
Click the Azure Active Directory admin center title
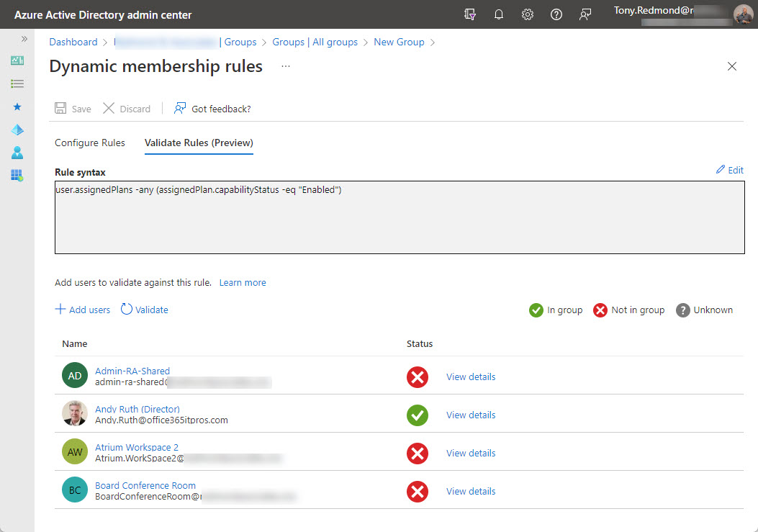coord(103,15)
